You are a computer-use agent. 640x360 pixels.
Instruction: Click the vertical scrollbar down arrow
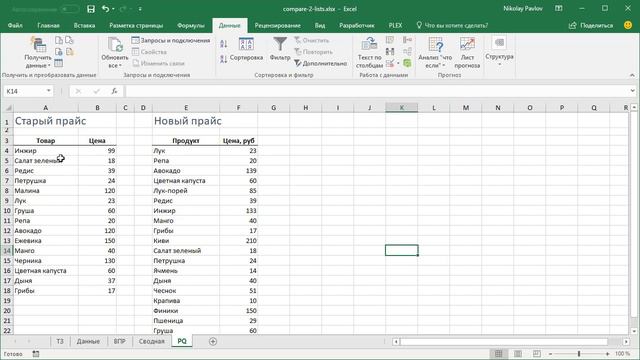tap(634, 331)
